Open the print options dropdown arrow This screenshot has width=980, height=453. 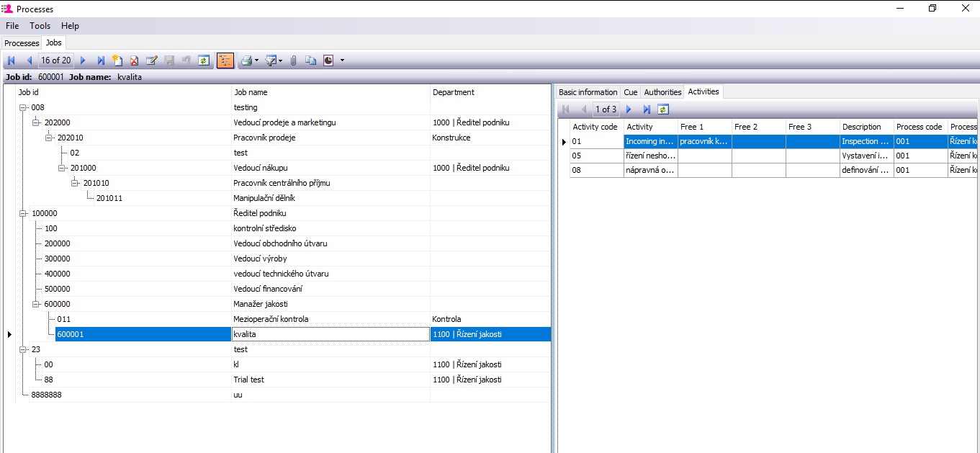256,60
